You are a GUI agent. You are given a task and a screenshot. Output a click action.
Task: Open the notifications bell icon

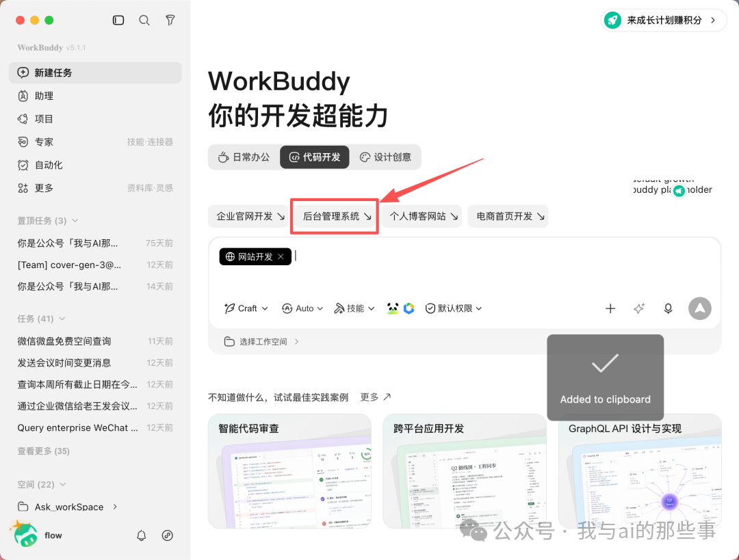click(142, 535)
